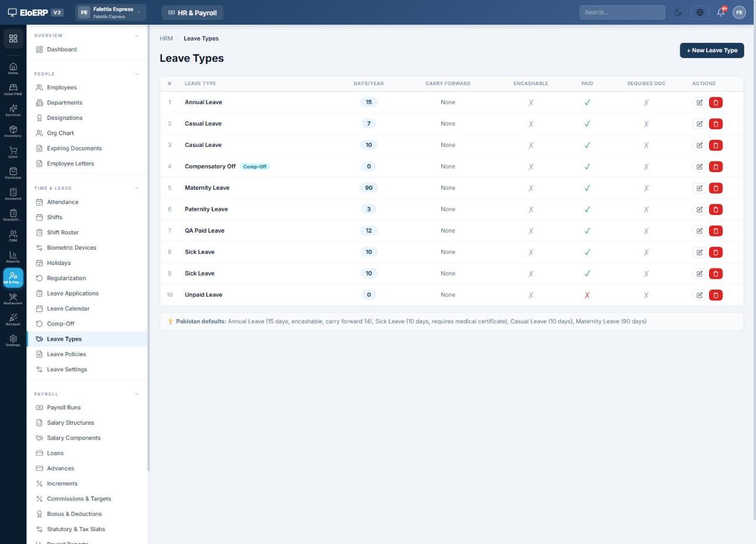
Task: Open the Inventory module in the rail
Action: (x=13, y=132)
